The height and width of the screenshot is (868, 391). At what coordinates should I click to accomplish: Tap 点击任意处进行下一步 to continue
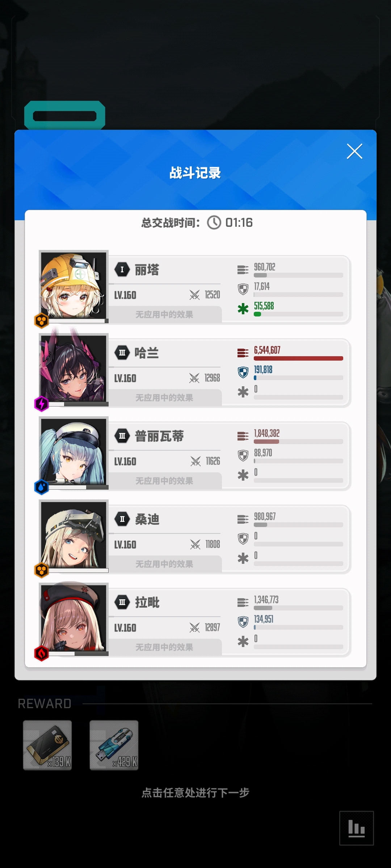tap(195, 793)
